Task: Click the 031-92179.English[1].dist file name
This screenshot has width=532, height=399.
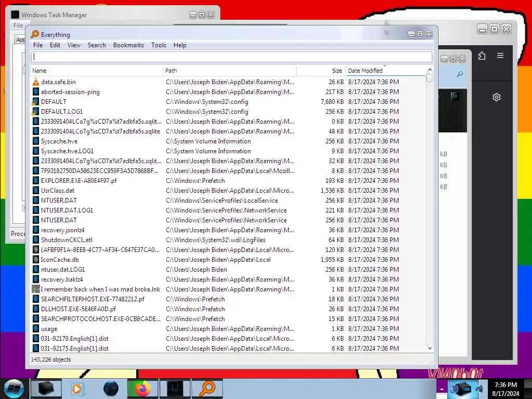Action: [75, 338]
